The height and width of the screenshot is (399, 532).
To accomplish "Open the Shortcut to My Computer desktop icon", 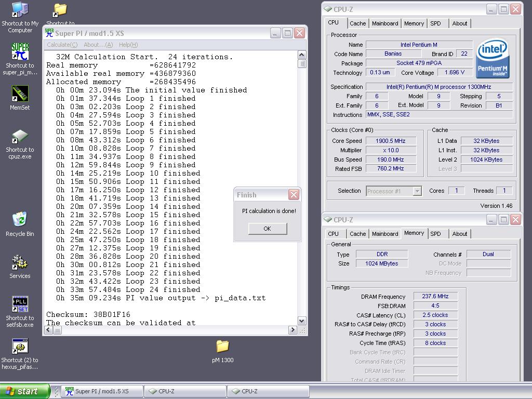I will click(x=20, y=10).
